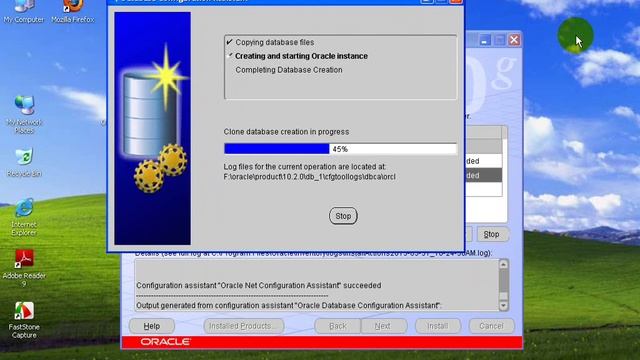Click the Next button in installer

coord(383,326)
